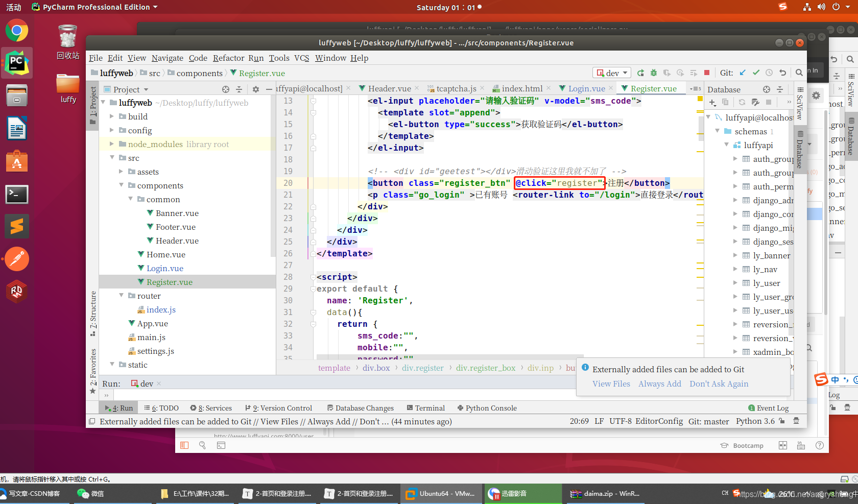Click Git: master branch in status bar
This screenshot has height=504, width=858.
coord(708,421)
